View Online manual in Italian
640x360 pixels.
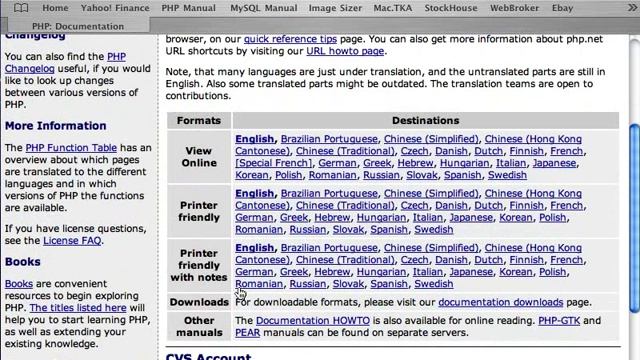(511, 163)
